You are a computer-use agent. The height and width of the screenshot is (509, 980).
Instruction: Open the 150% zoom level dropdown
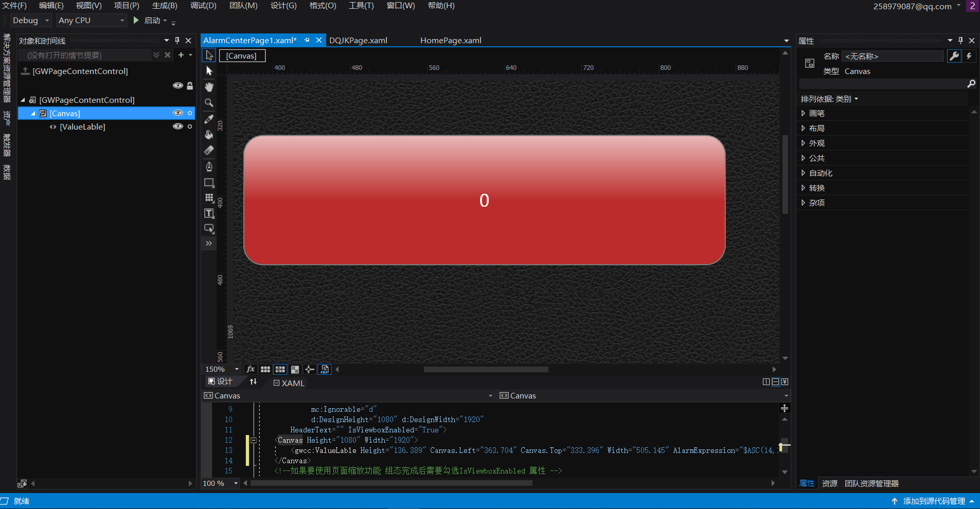coord(237,369)
